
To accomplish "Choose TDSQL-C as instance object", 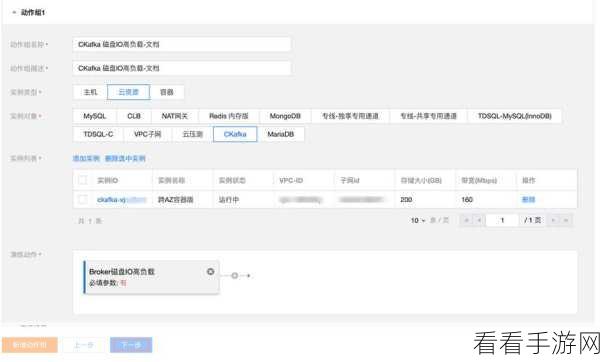I will tap(98, 134).
